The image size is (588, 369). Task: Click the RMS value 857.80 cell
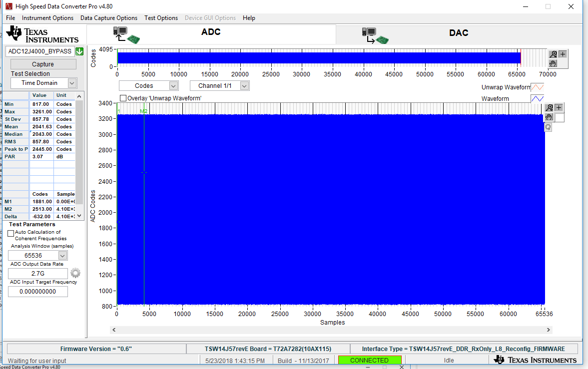41,142
